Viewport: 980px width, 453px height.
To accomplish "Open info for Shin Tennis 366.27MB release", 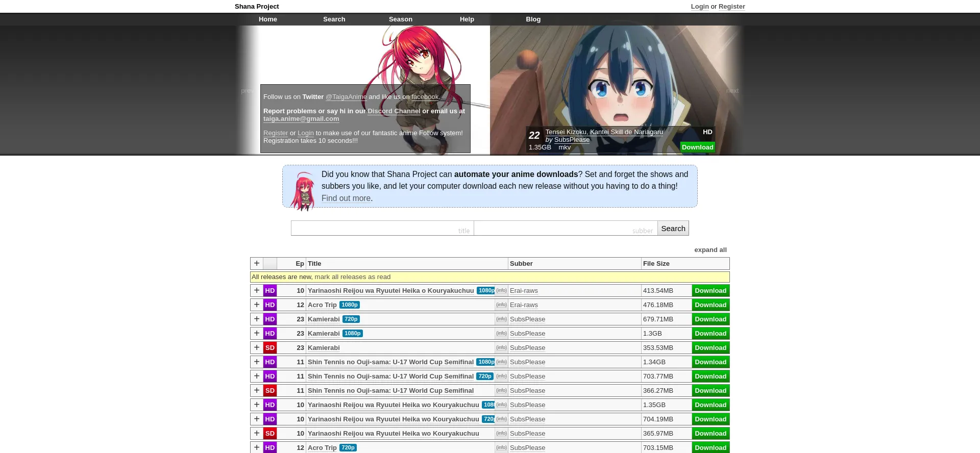I will pos(501,390).
